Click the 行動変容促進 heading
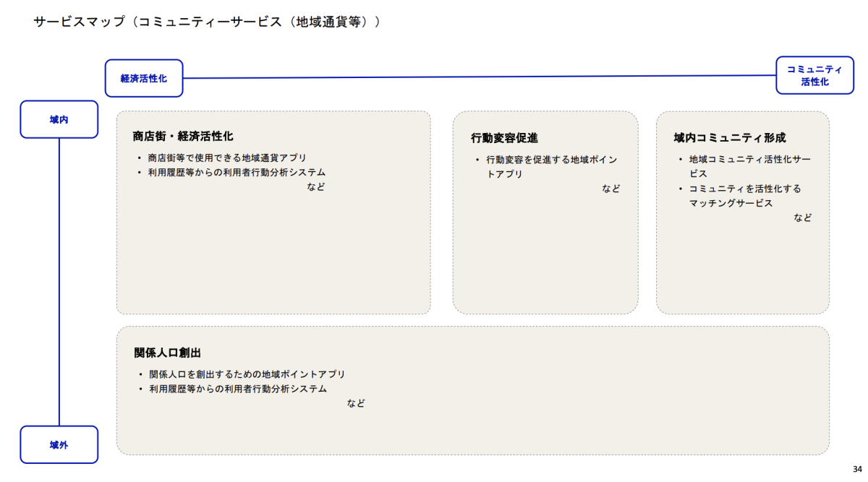 (x=504, y=138)
